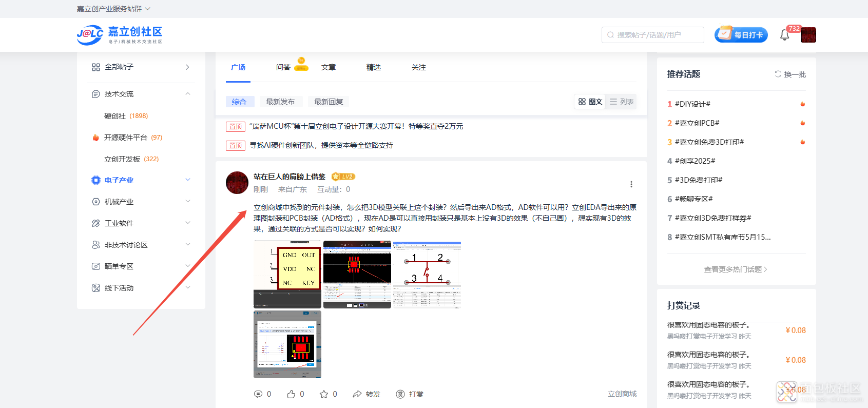Open pinned post about 瑞萨MCU杯 contest

356,126
